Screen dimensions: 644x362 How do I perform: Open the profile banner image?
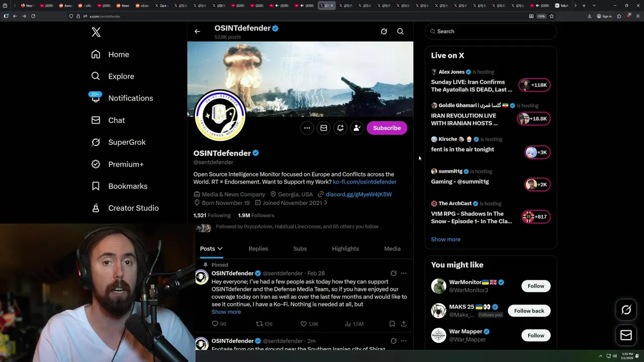tap(300, 79)
